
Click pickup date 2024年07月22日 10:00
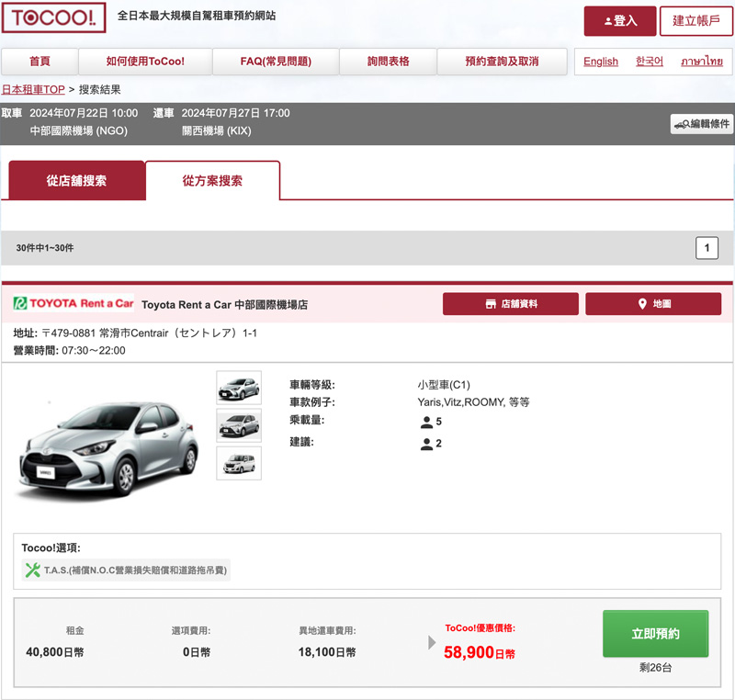tap(84, 113)
